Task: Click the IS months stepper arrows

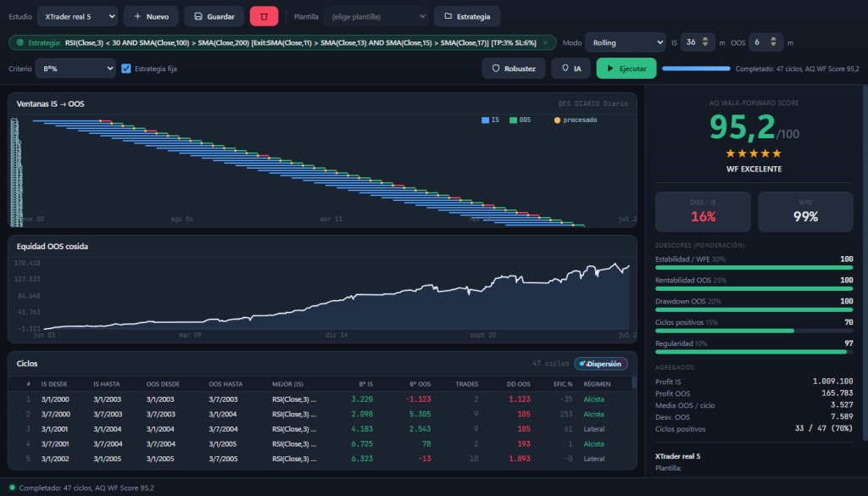Action: [704, 42]
